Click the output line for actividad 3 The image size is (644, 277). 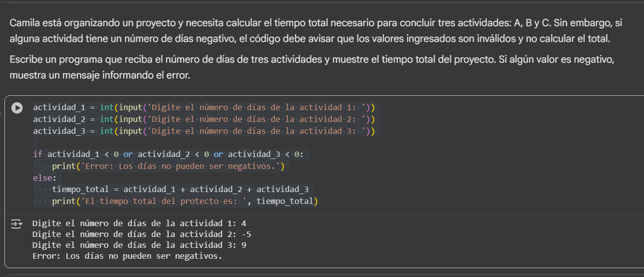click(139, 245)
